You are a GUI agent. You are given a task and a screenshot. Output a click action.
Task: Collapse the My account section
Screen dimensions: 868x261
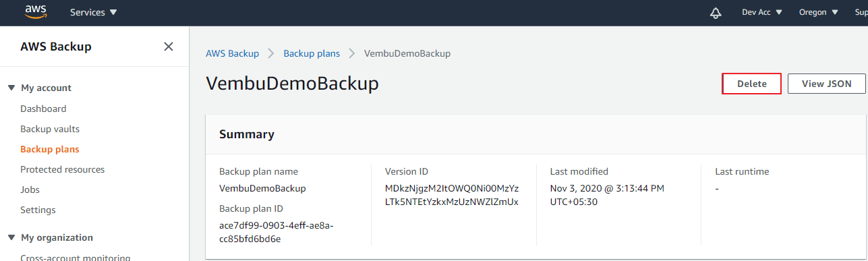point(11,88)
